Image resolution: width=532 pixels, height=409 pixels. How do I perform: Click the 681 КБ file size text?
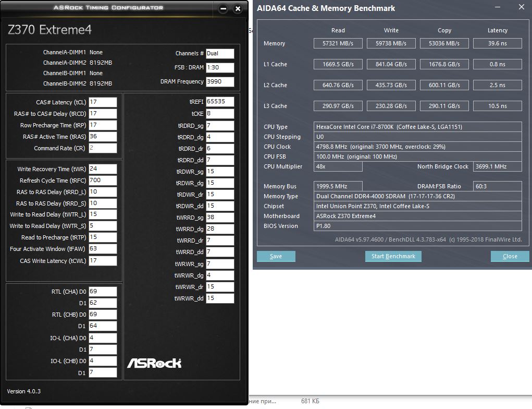[x=310, y=401]
